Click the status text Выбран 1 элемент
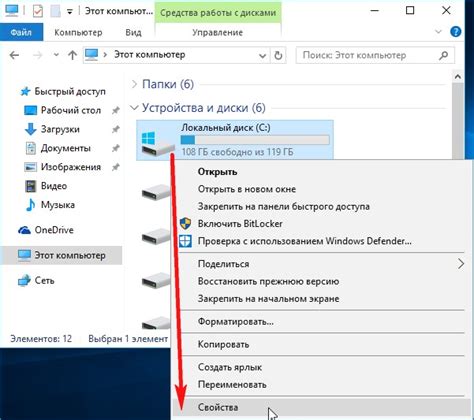The image size is (474, 420). 128,339
